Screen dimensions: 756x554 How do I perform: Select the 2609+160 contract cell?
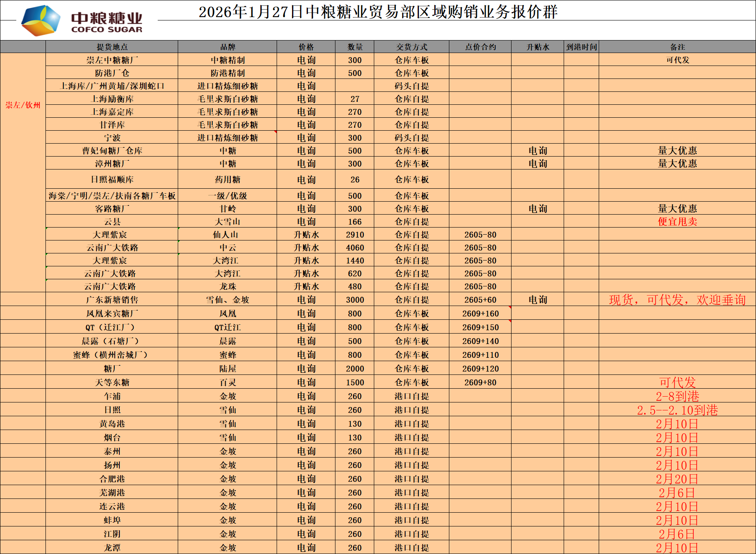(x=480, y=314)
